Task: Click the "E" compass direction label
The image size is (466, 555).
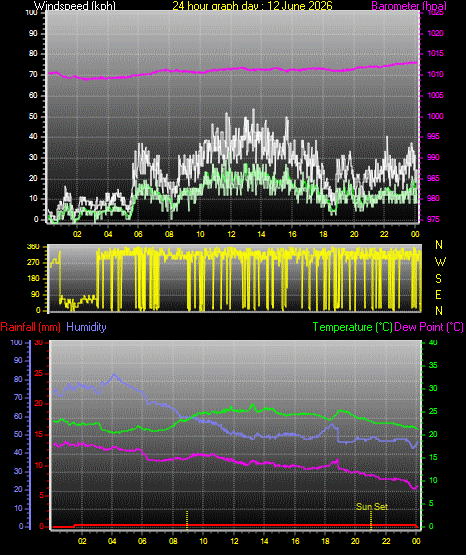Action: (438, 295)
